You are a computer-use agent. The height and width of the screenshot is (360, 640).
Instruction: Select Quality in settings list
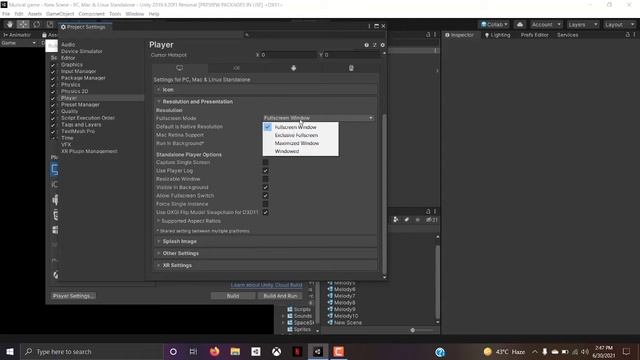tap(69, 111)
